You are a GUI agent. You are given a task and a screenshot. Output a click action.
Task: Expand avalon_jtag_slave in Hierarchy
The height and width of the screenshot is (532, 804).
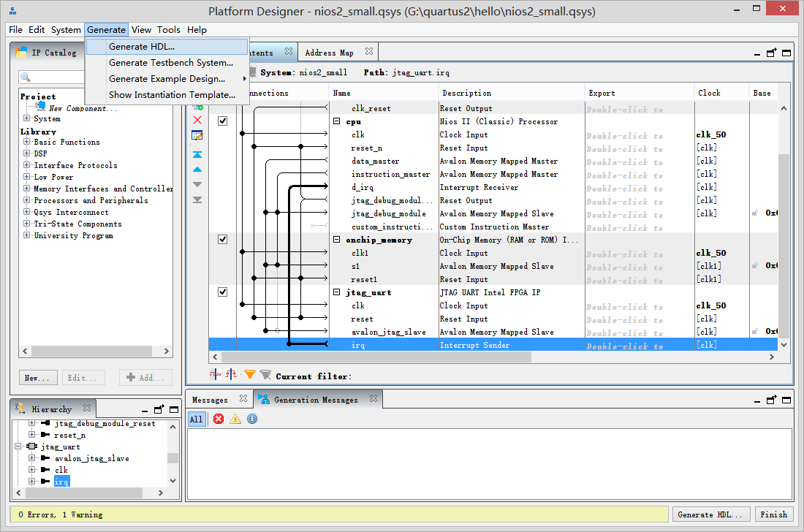pyautogui.click(x=31, y=457)
